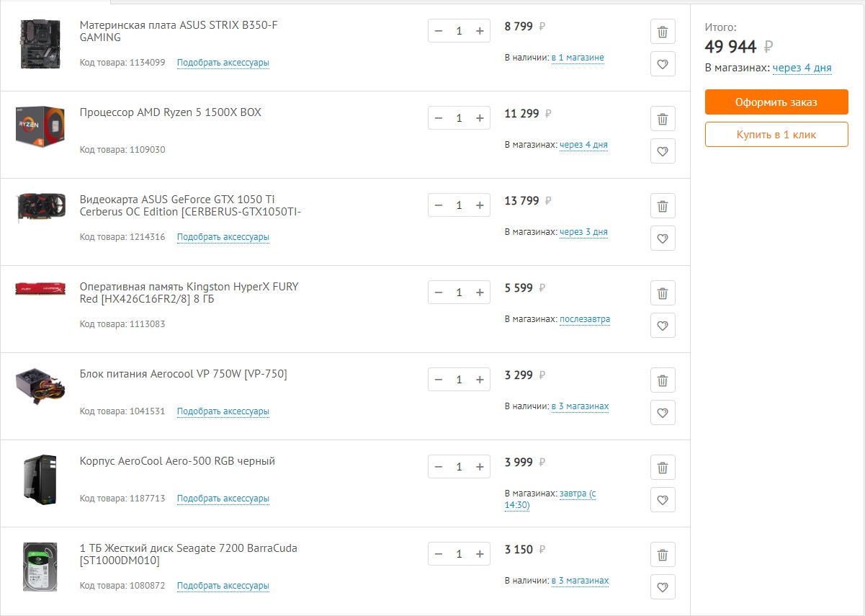Increase Seagate BarraCuda drive quantity
This screenshot has width=865, height=616.
(x=480, y=554)
